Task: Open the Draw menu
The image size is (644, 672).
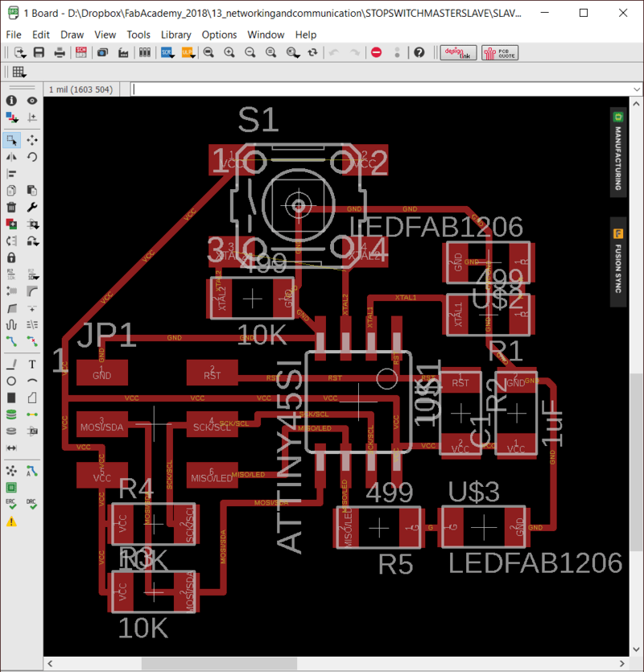Action: coord(72,35)
